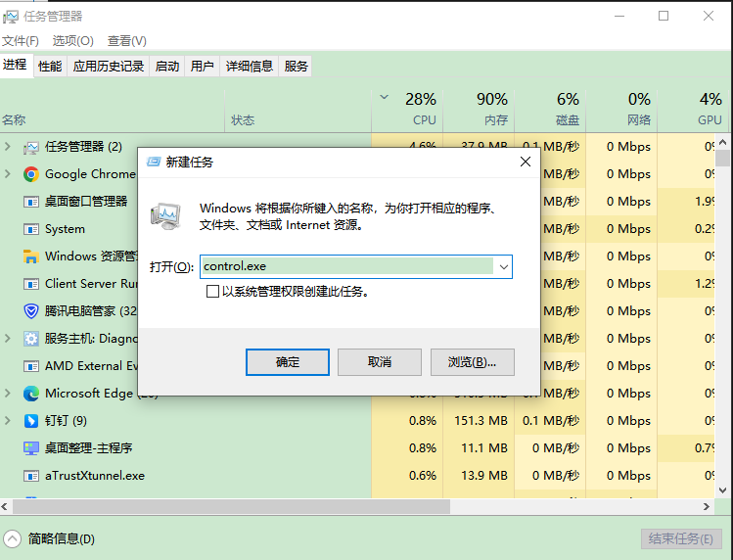
Task: Click the Tencent PC Manager shield icon
Action: click(x=31, y=311)
